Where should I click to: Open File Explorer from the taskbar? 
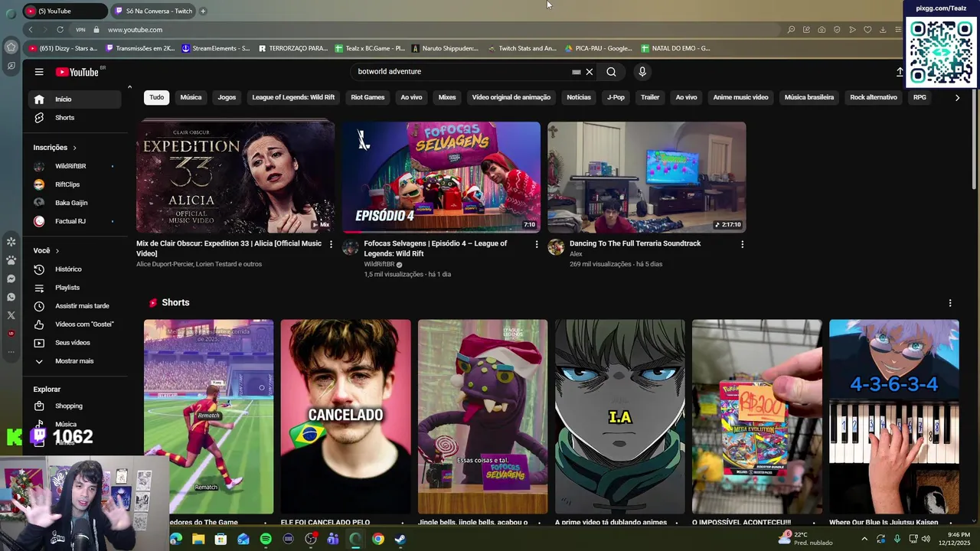coord(198,539)
